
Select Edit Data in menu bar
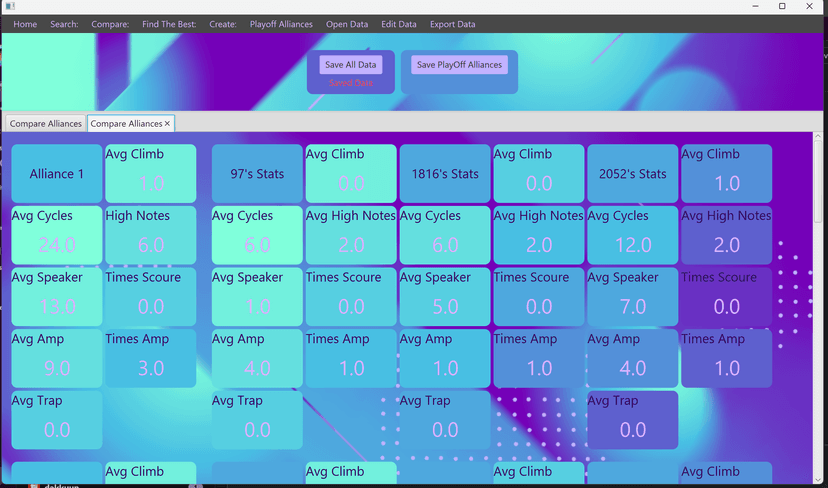point(399,24)
